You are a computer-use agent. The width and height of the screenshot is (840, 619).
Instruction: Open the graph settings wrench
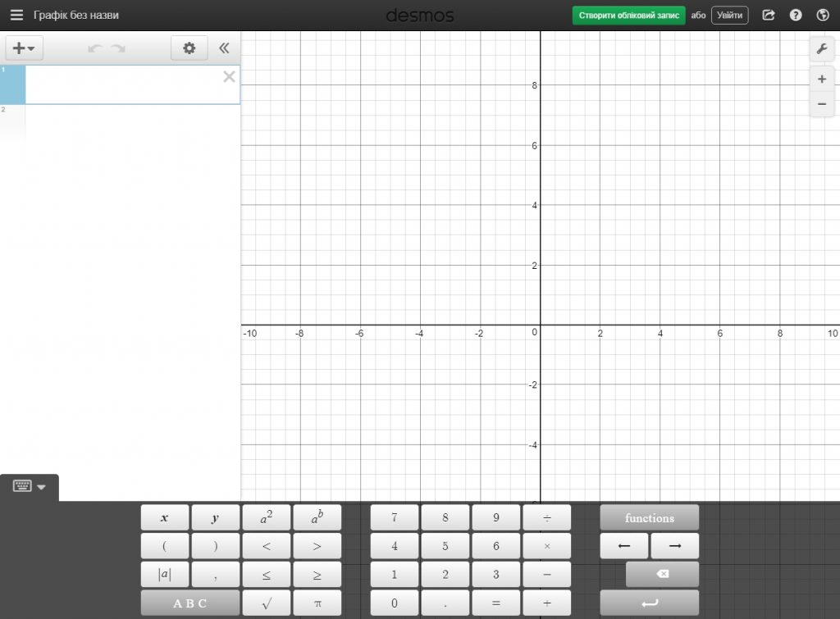(821, 49)
